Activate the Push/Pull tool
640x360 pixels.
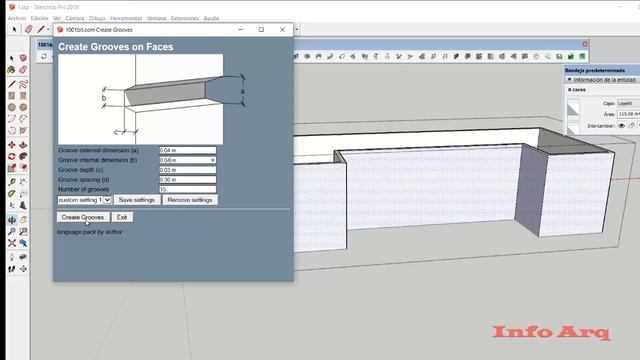tap(23, 145)
